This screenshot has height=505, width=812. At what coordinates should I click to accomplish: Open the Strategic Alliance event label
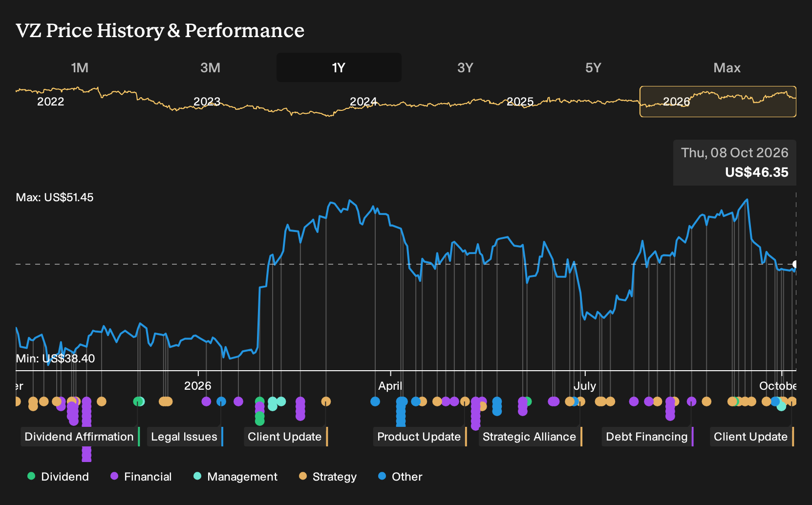(530, 437)
